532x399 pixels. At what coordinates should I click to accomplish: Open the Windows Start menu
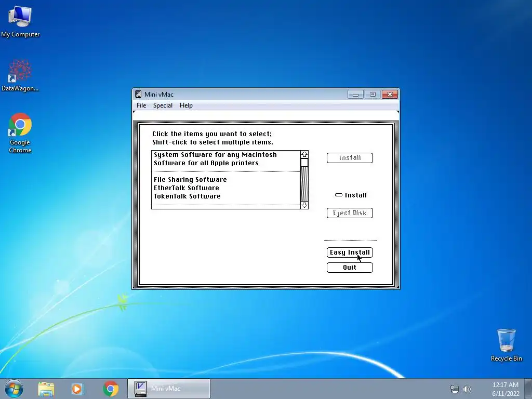[x=14, y=389]
